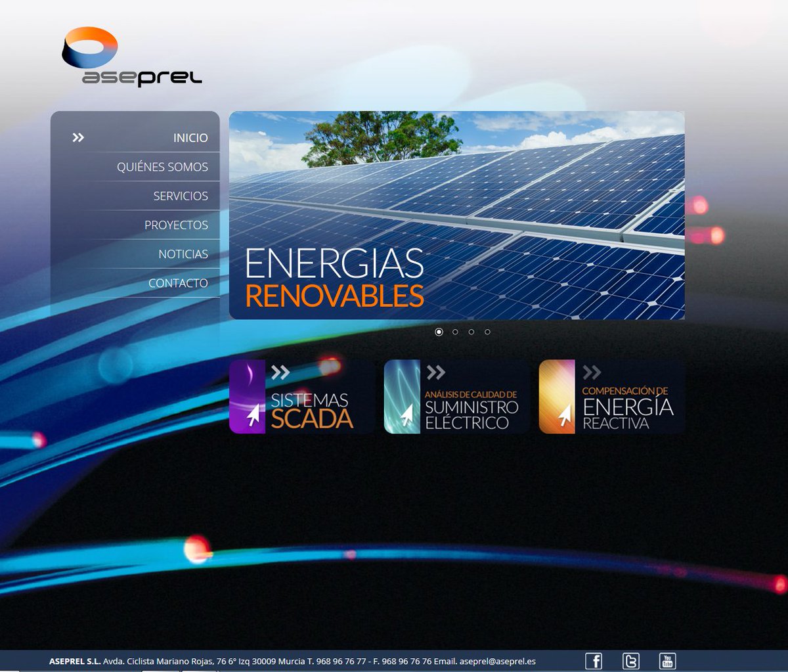Navigate to QUIÉNES SOMOS

pyautogui.click(x=162, y=166)
